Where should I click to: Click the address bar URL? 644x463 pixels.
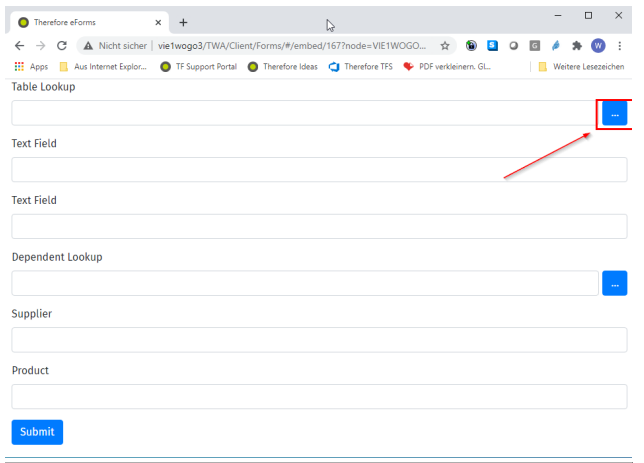pos(292,46)
